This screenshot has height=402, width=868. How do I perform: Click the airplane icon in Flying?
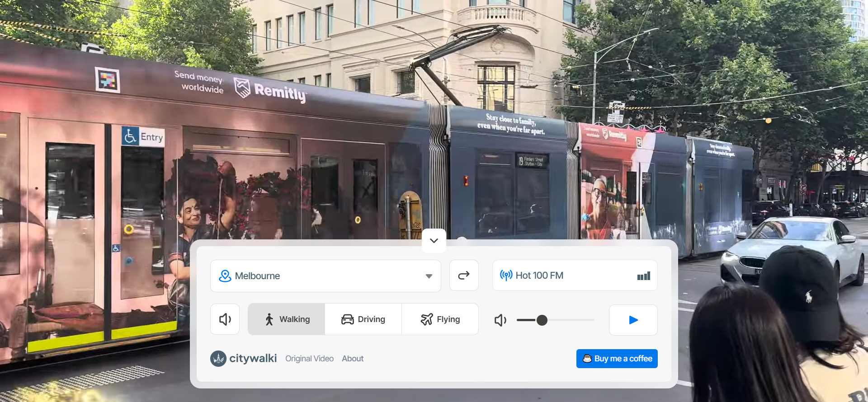pyautogui.click(x=427, y=319)
